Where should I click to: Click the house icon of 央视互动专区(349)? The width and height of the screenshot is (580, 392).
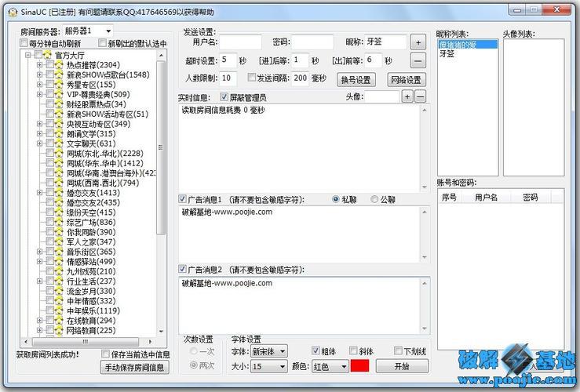[x=59, y=124]
